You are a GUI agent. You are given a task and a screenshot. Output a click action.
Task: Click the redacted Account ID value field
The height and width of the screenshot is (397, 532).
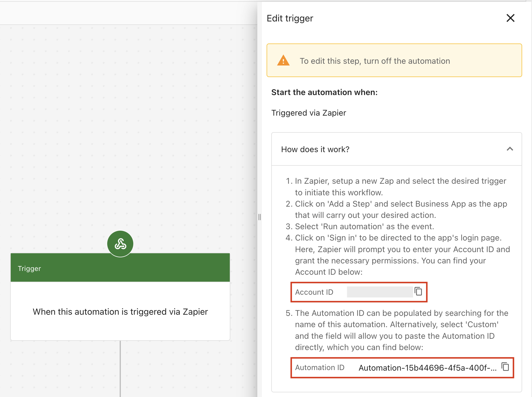(380, 292)
